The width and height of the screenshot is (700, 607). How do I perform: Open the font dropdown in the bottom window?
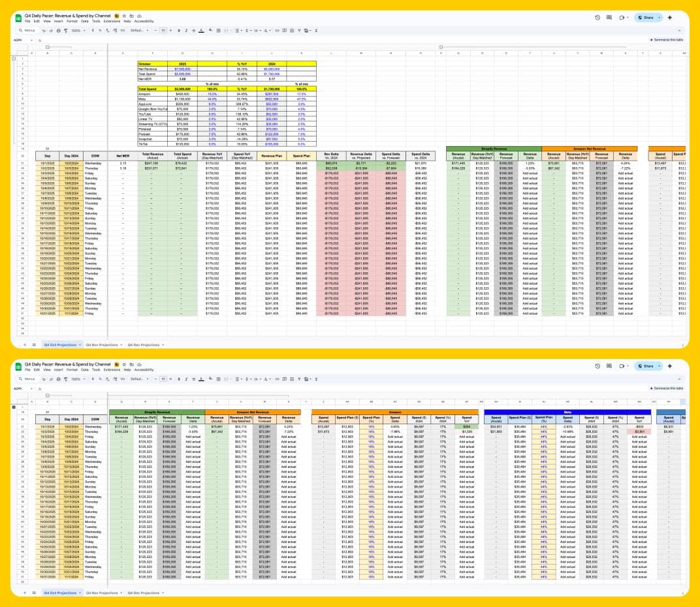click(138, 379)
